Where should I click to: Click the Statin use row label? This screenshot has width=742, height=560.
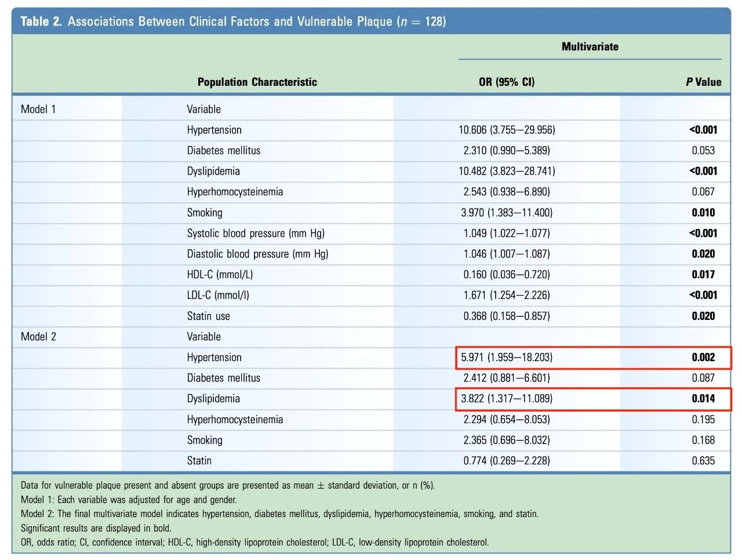click(x=208, y=316)
